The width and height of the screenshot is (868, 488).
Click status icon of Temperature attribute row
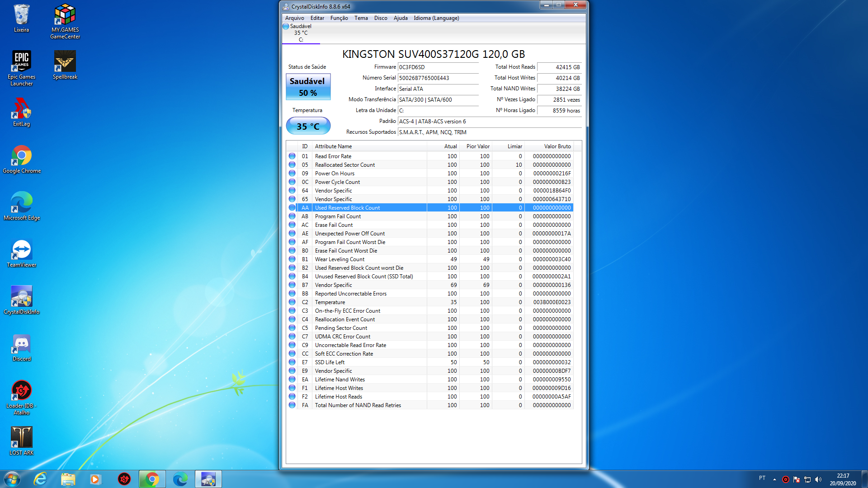[x=292, y=302]
